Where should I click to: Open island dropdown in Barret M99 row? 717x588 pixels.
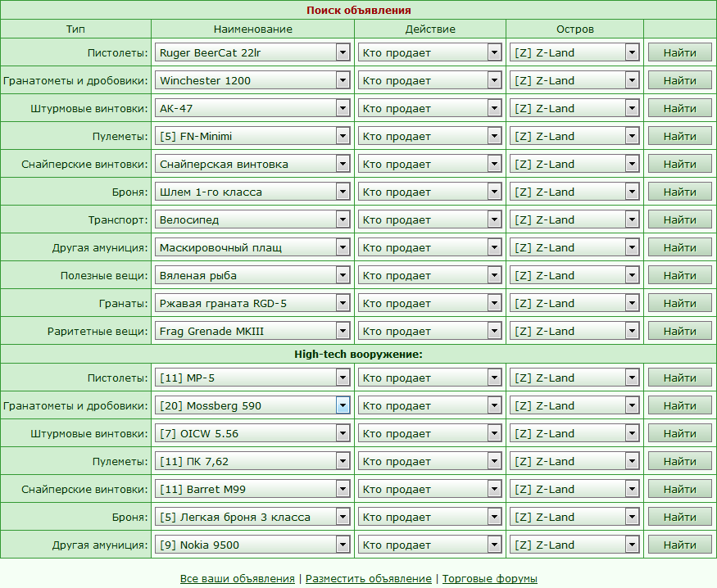click(574, 490)
